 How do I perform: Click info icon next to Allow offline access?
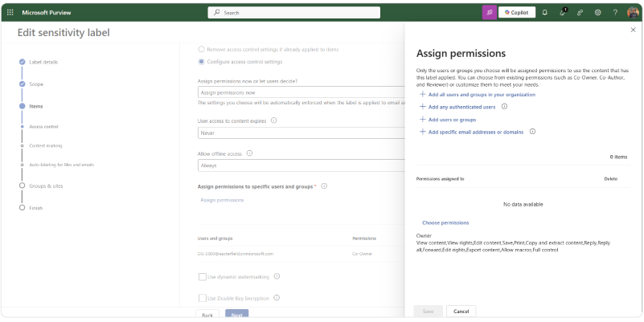[x=249, y=153]
